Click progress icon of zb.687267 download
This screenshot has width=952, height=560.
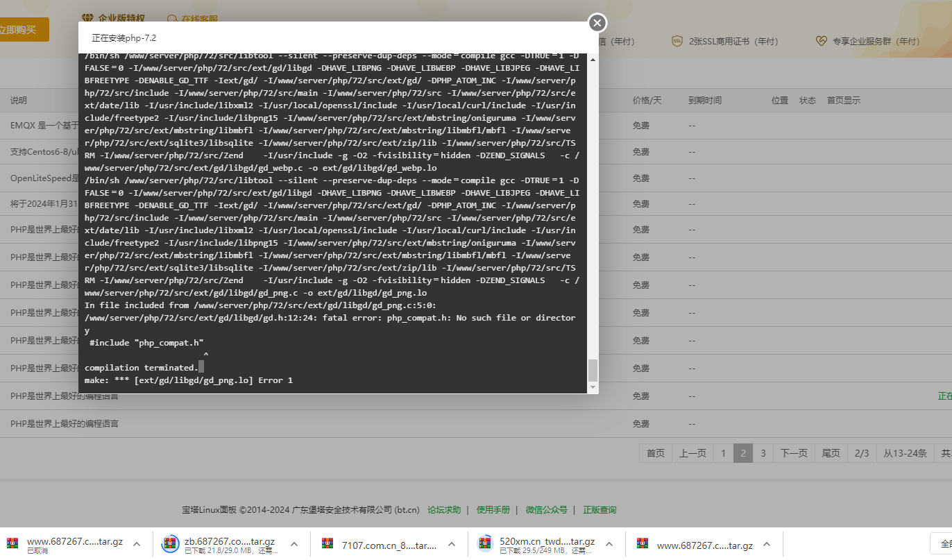171,545
